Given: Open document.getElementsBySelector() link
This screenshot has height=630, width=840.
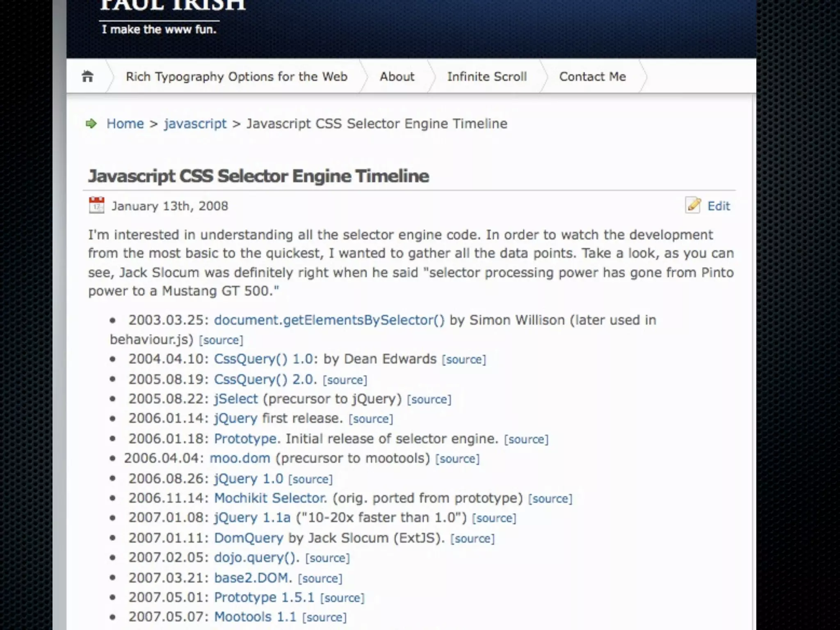Looking at the screenshot, I should tap(329, 320).
